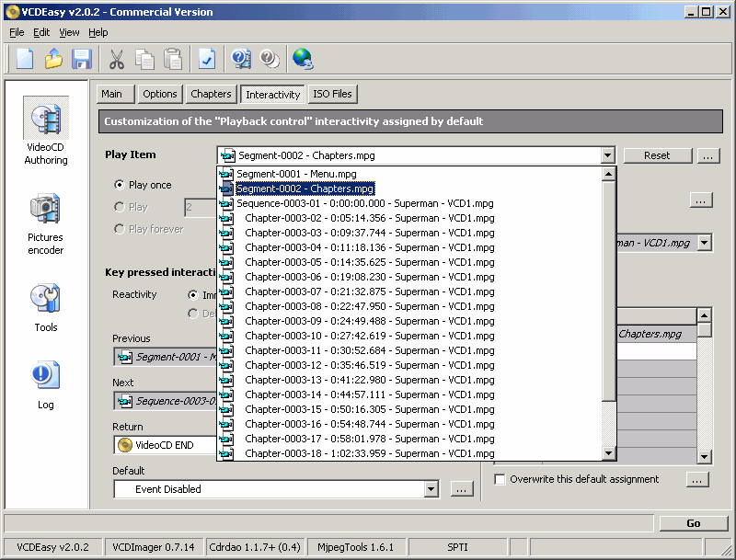
Task: Click the web globe toolbar icon
Action: coord(302,59)
